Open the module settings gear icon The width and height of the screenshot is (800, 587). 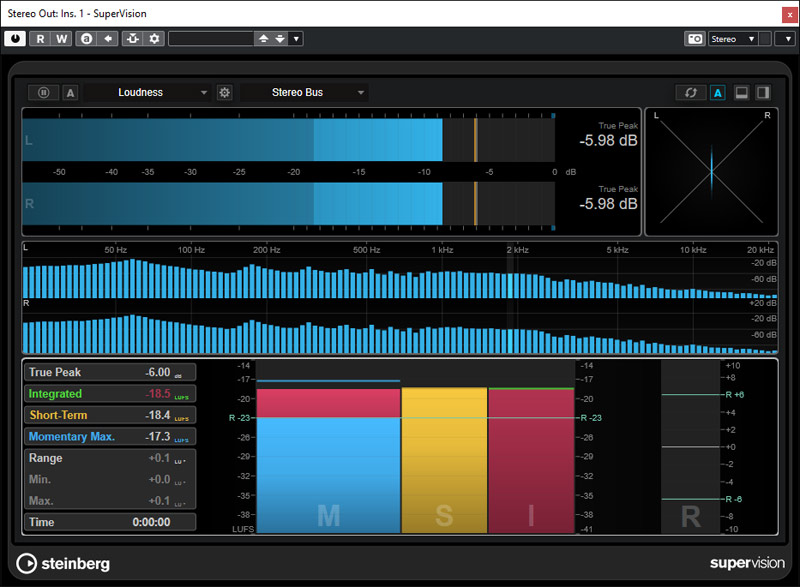pos(225,93)
